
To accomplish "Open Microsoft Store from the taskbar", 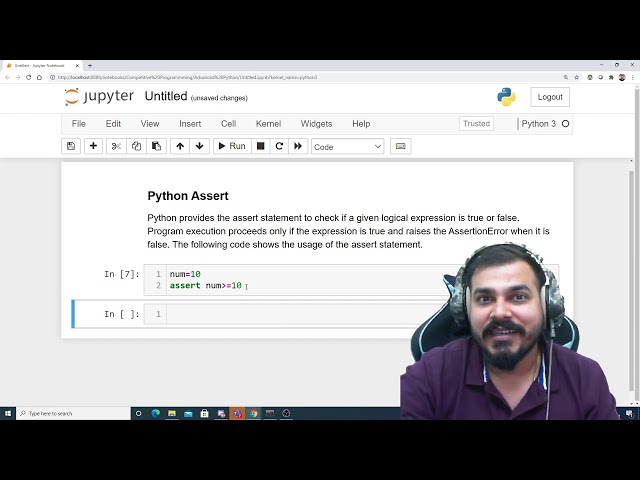I will [x=204, y=413].
